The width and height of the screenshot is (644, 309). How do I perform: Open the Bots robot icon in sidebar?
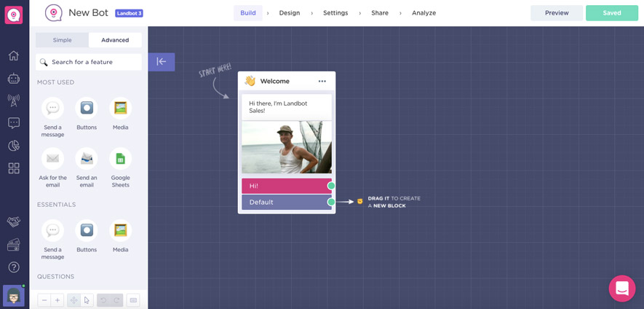click(x=14, y=78)
